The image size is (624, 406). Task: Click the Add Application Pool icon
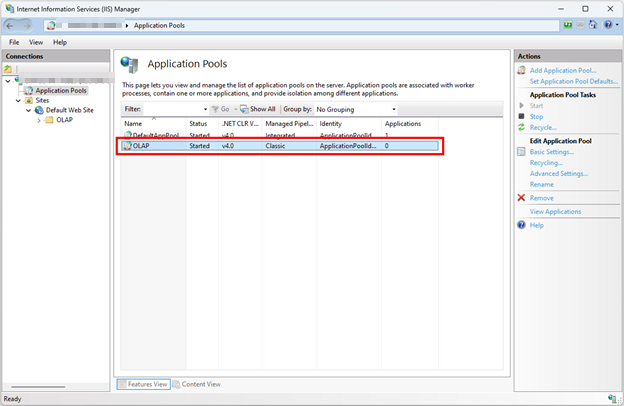click(x=521, y=70)
